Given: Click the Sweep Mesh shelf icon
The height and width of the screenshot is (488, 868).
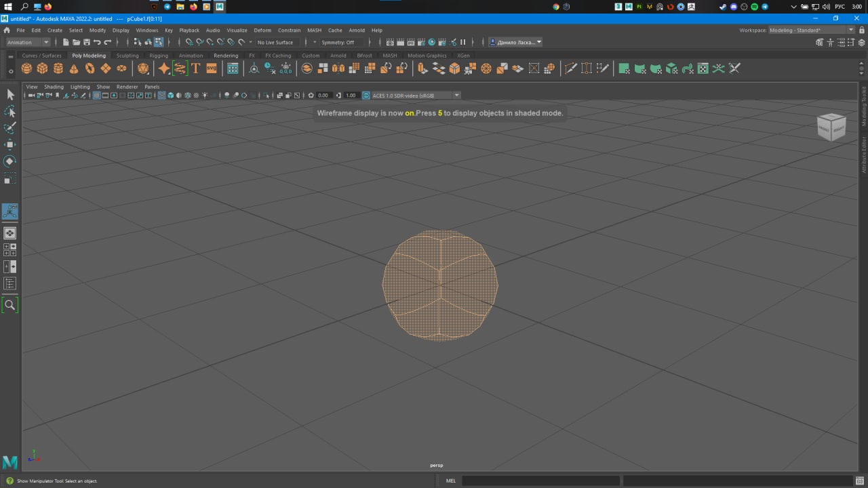Looking at the screenshot, I should point(180,68).
